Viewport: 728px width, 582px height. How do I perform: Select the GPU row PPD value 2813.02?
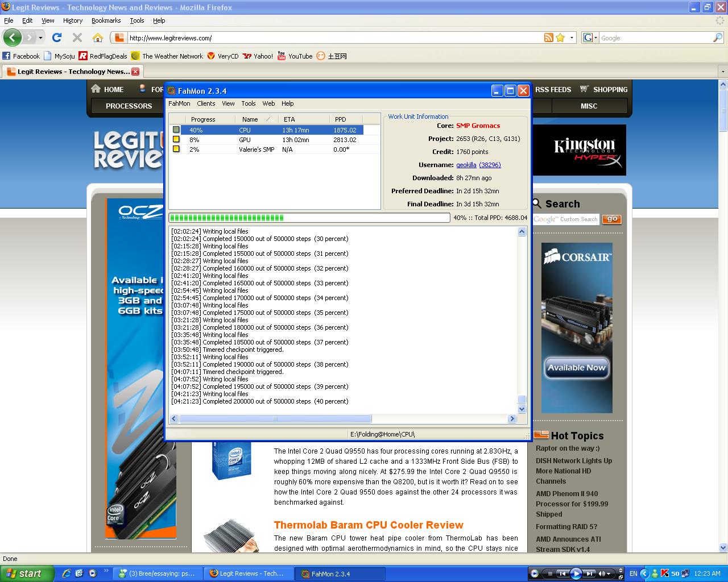click(345, 140)
